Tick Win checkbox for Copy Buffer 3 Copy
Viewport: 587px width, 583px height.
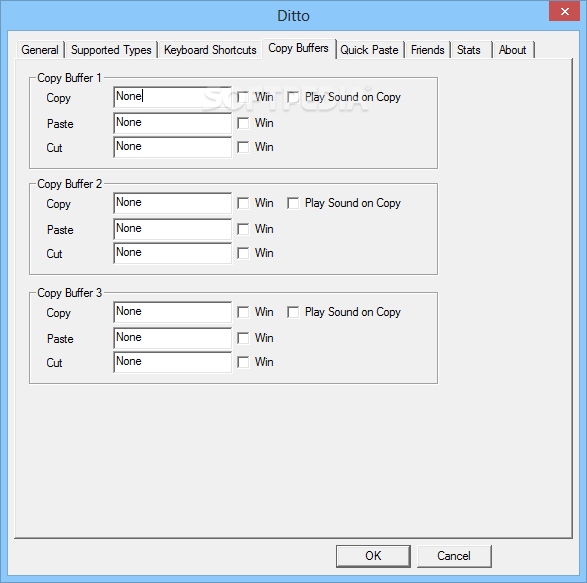pyautogui.click(x=243, y=312)
